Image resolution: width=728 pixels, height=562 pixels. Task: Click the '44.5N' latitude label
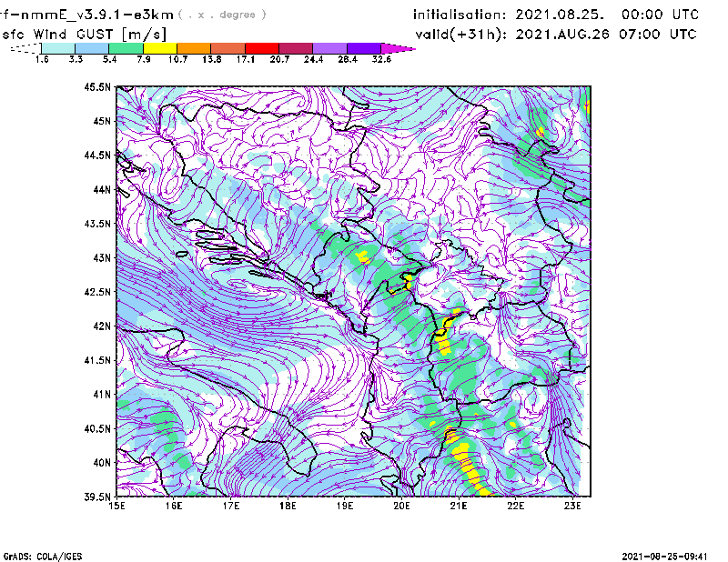pos(97,155)
